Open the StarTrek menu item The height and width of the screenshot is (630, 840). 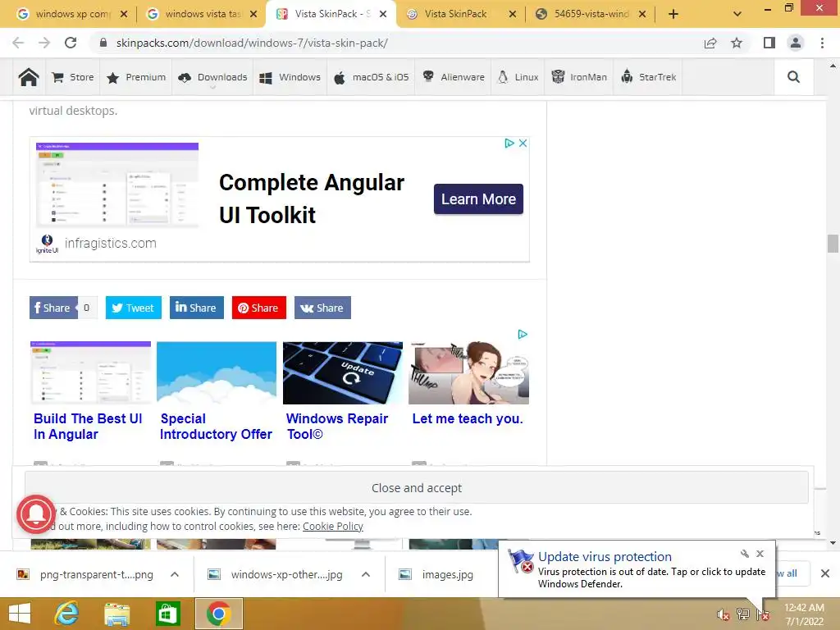point(648,77)
